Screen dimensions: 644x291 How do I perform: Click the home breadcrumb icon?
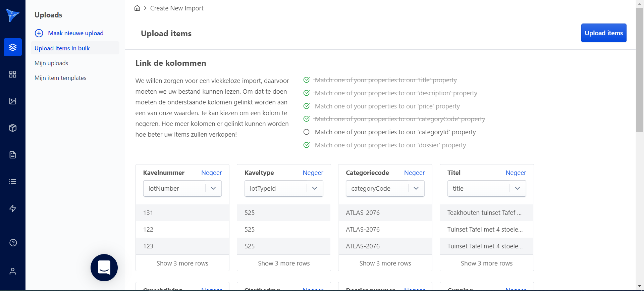(x=137, y=8)
